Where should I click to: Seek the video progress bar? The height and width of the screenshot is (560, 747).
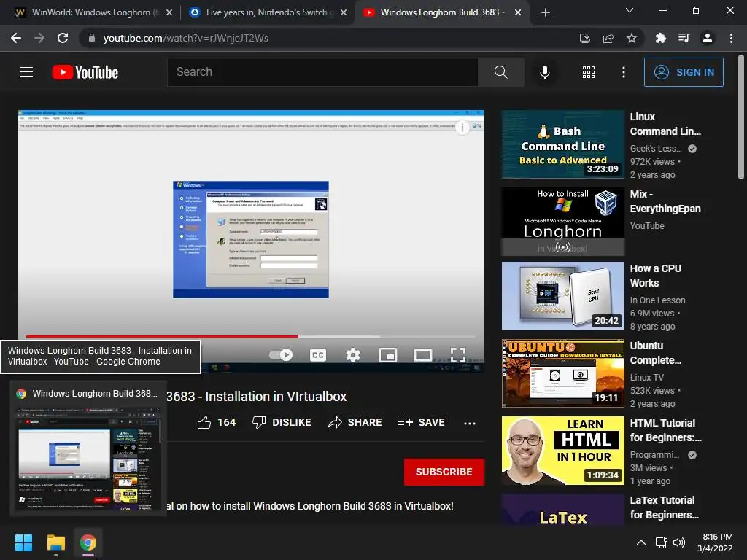click(251, 336)
